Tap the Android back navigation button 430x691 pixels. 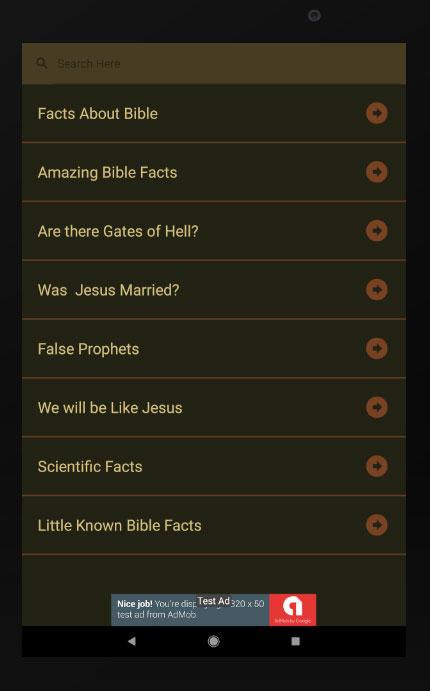click(x=131, y=641)
